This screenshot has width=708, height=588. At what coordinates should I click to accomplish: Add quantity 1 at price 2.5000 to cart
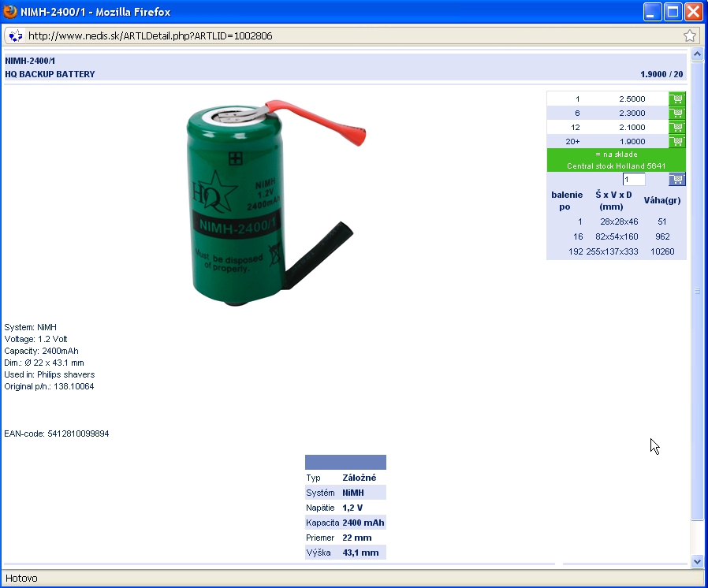coord(676,99)
